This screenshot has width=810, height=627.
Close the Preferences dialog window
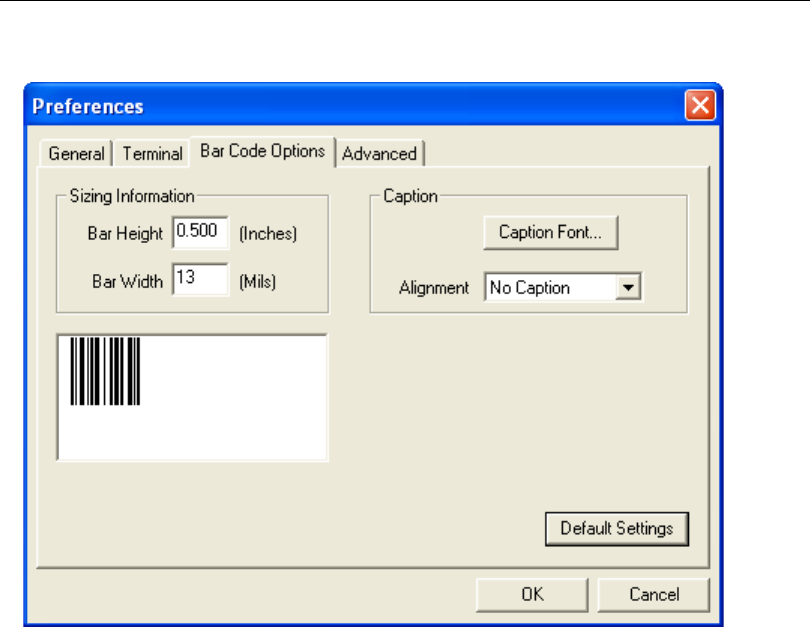699,105
